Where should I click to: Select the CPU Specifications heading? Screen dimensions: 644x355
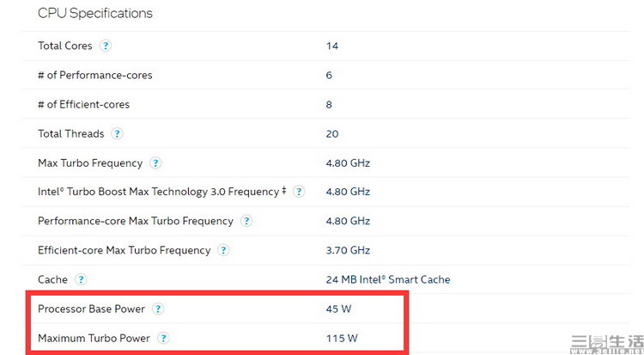(94, 13)
